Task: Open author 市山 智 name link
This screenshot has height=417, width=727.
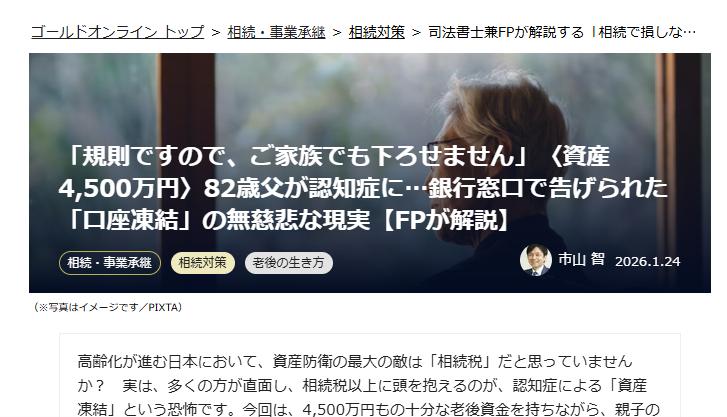Action: (581, 260)
